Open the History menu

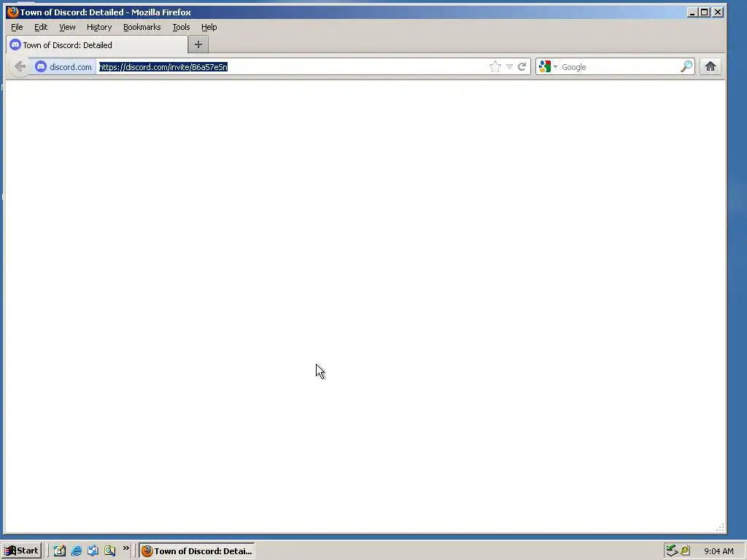pos(99,27)
